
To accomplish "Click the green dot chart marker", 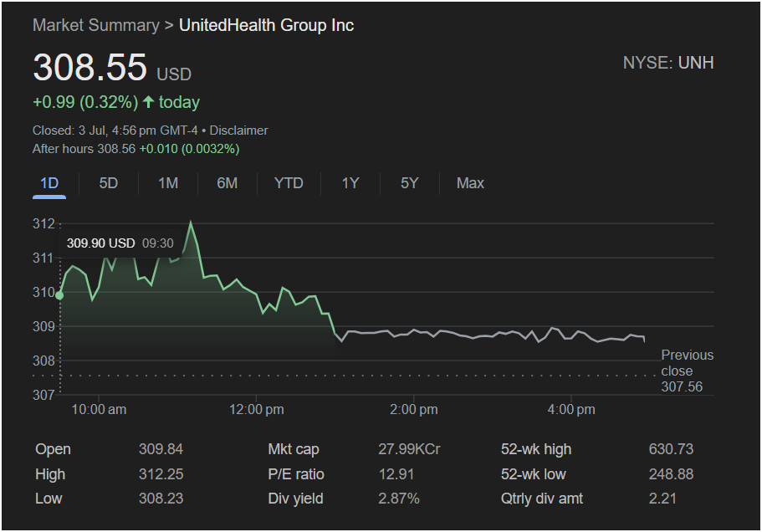I will tap(59, 295).
